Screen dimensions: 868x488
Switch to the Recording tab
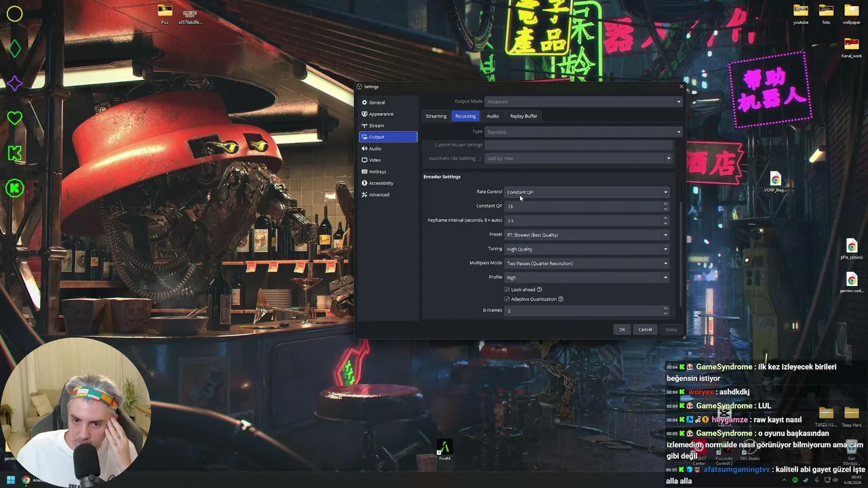pyautogui.click(x=465, y=116)
